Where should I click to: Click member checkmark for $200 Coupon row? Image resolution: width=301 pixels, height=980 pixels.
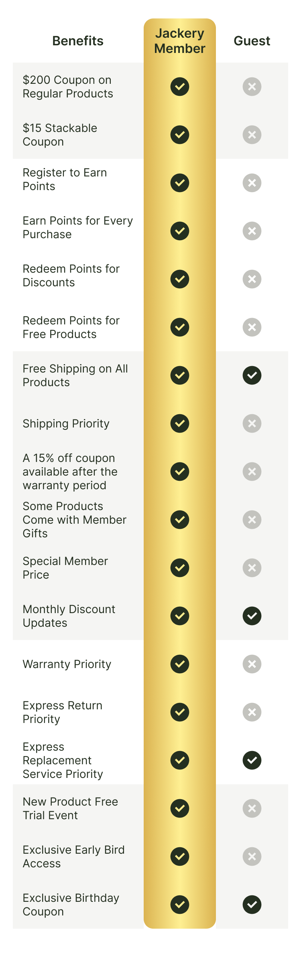pos(180,87)
